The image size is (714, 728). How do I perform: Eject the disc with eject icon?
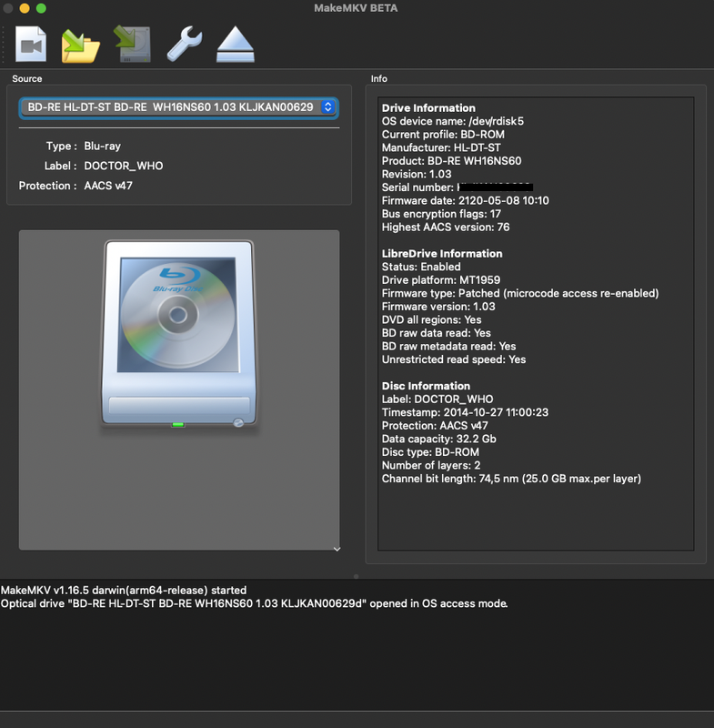(x=236, y=45)
